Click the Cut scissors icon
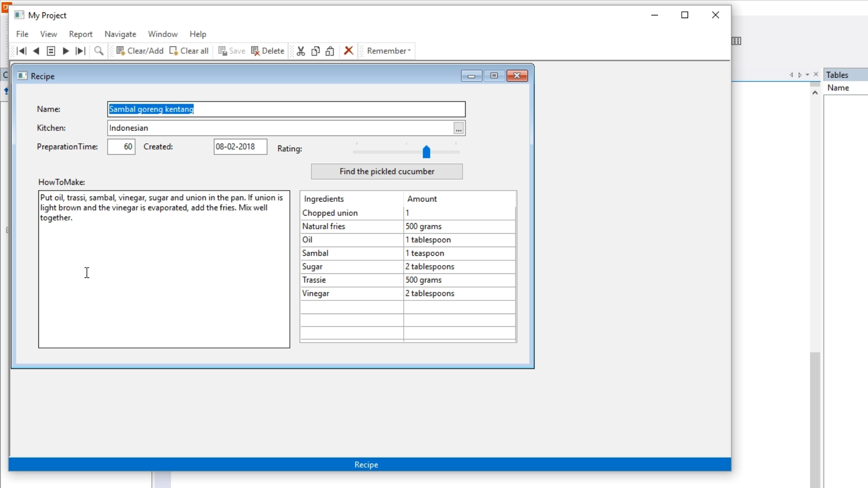The height and width of the screenshot is (488, 868). 301,51
